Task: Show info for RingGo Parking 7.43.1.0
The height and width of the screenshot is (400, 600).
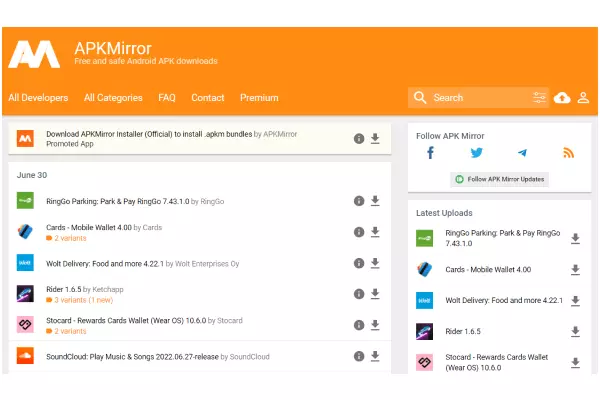Action: coord(359,201)
